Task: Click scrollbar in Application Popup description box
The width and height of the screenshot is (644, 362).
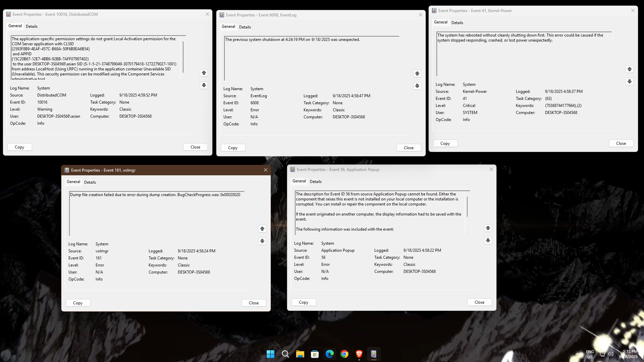Action: click(467, 206)
